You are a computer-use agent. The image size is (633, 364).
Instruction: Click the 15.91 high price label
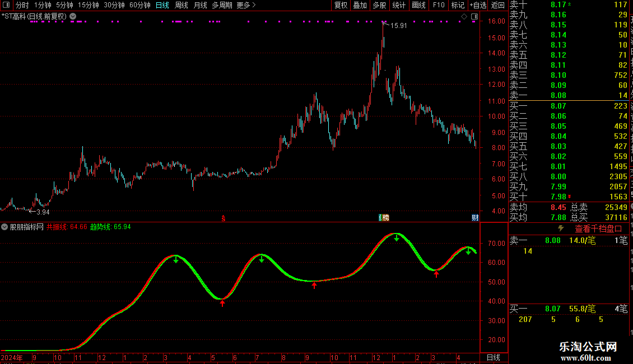(x=398, y=25)
